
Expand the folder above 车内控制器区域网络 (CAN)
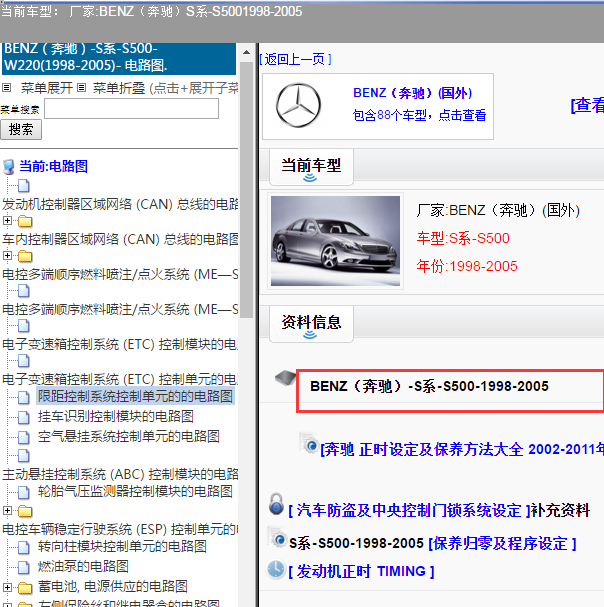pyautogui.click(x=7, y=220)
